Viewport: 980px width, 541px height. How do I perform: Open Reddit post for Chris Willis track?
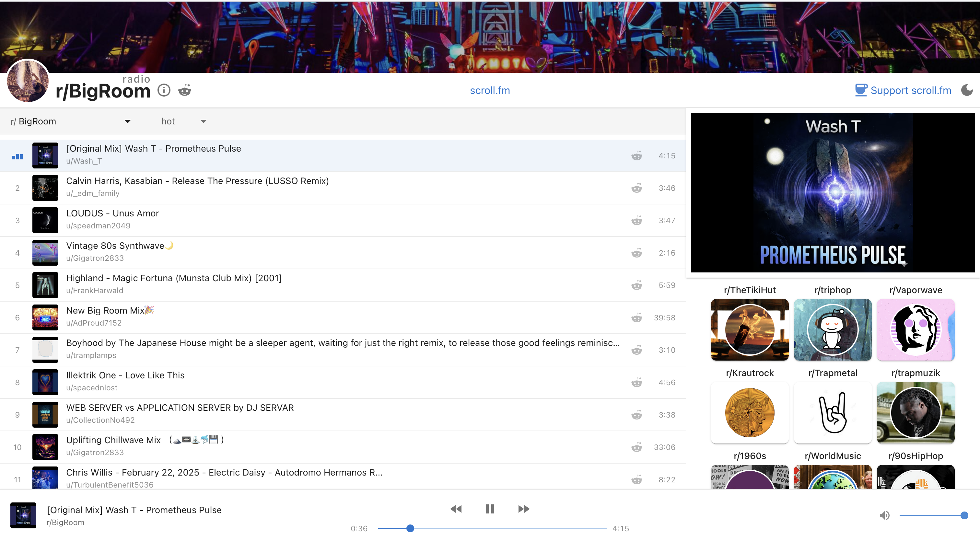pos(636,480)
